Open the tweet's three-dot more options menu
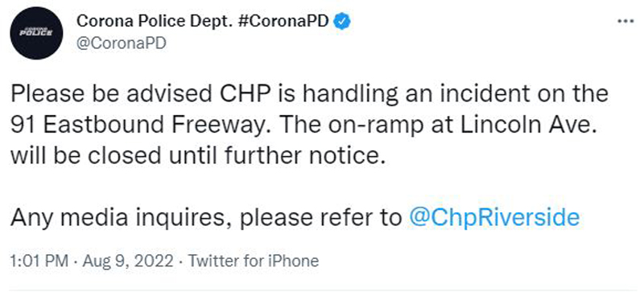The image size is (644, 292). pyautogui.click(x=626, y=21)
